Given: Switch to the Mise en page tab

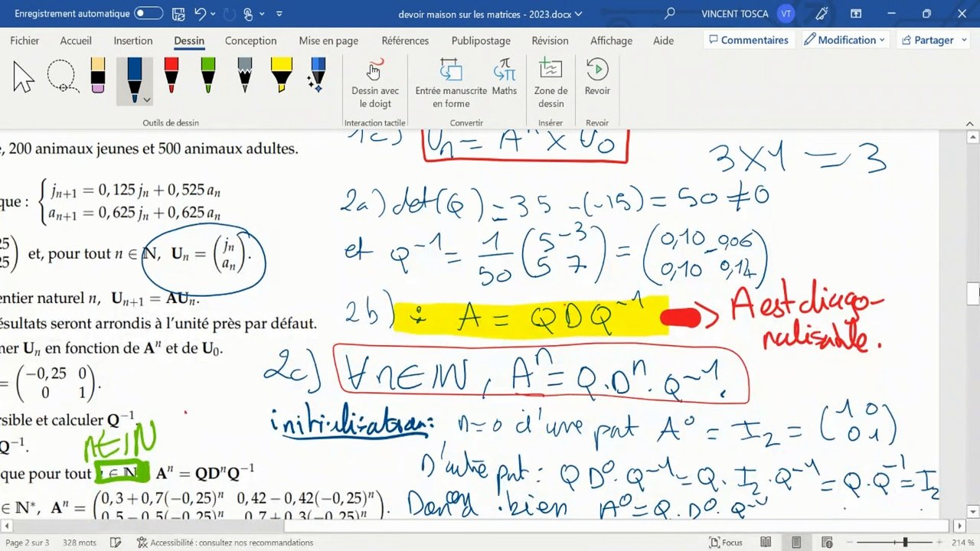Looking at the screenshot, I should click(328, 41).
